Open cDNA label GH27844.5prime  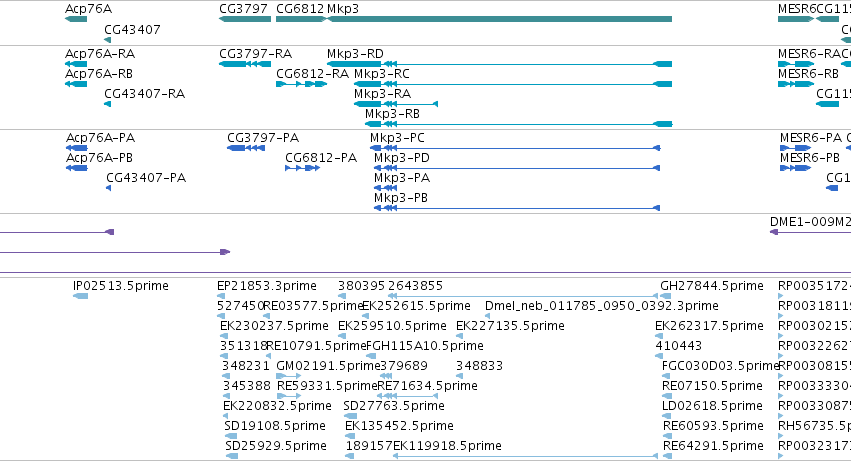pyautogui.click(x=712, y=286)
